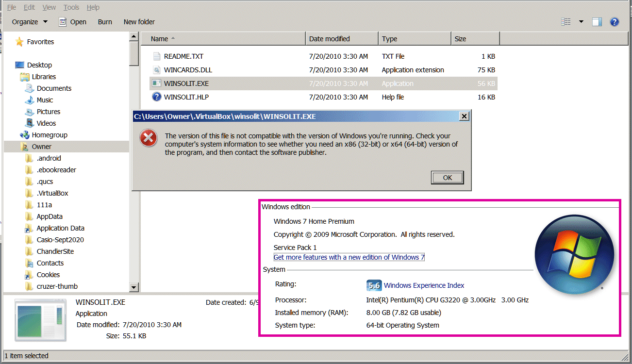Click the Favorites star icon

coord(19,42)
